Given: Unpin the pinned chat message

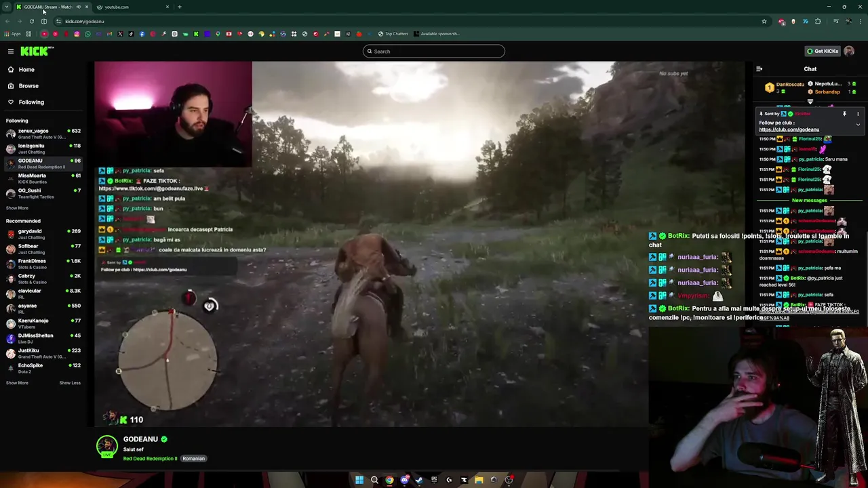Looking at the screenshot, I should coord(844,114).
